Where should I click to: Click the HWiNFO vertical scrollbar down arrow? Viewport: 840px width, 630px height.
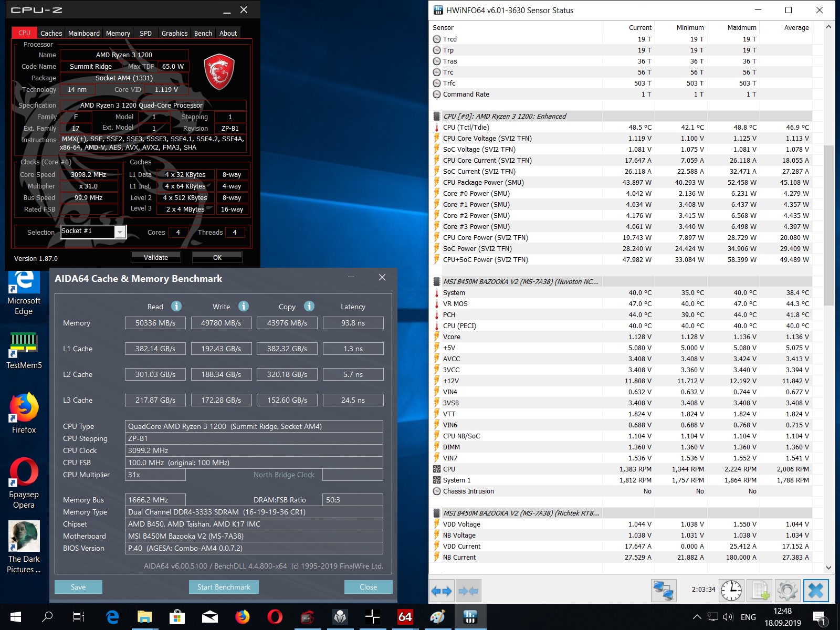pos(829,568)
